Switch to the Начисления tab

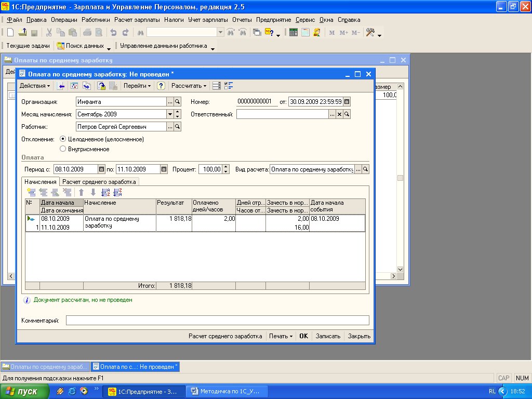pyautogui.click(x=41, y=182)
